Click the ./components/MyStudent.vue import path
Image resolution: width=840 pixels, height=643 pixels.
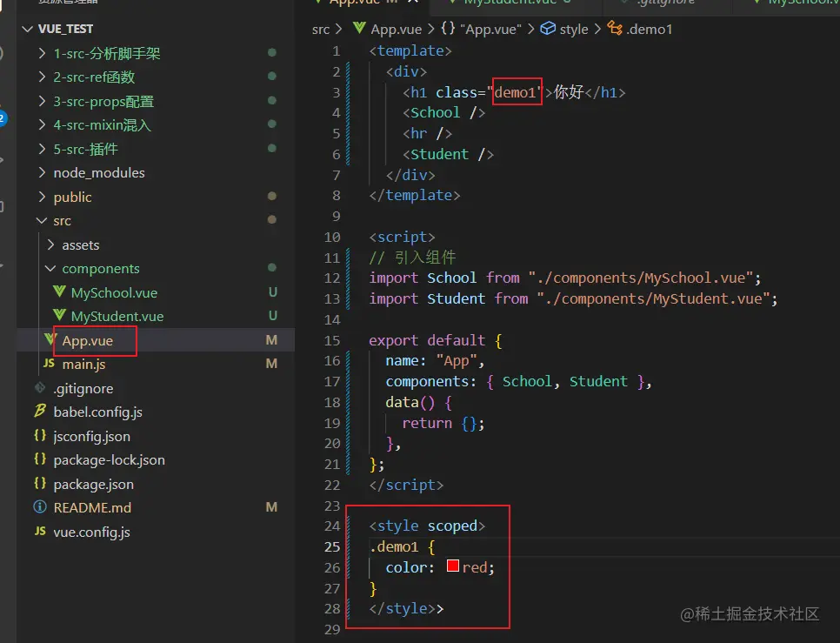pos(652,298)
